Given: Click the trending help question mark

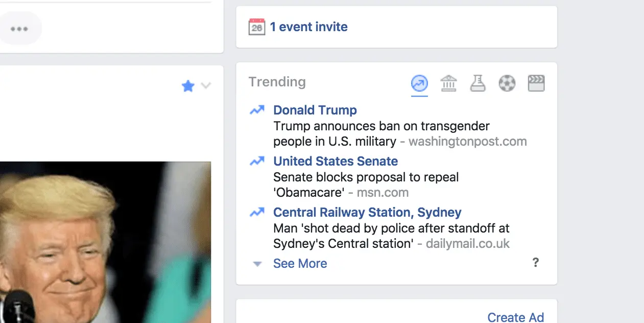Looking at the screenshot, I should click(535, 263).
